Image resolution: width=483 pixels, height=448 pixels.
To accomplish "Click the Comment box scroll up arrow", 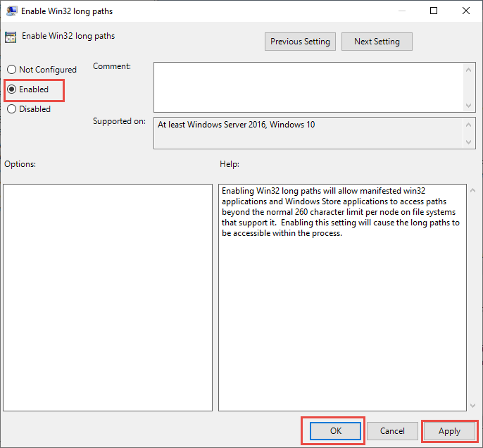I will [470, 69].
